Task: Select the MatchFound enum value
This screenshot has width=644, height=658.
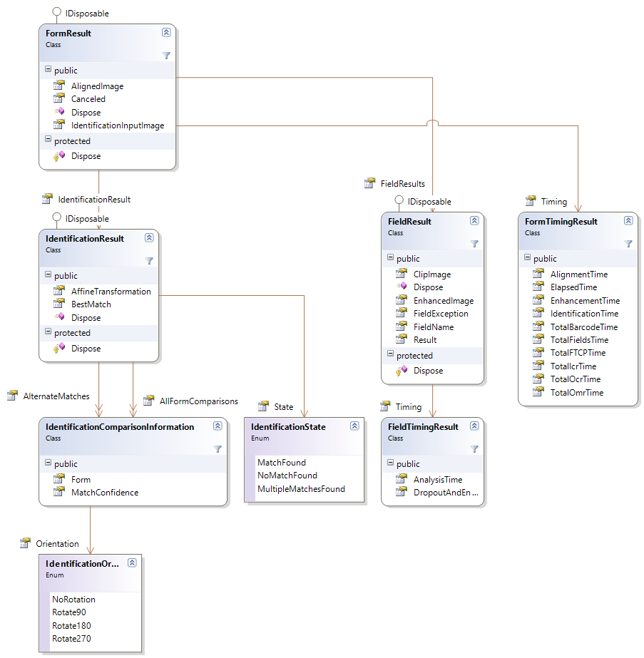Action: tap(282, 463)
